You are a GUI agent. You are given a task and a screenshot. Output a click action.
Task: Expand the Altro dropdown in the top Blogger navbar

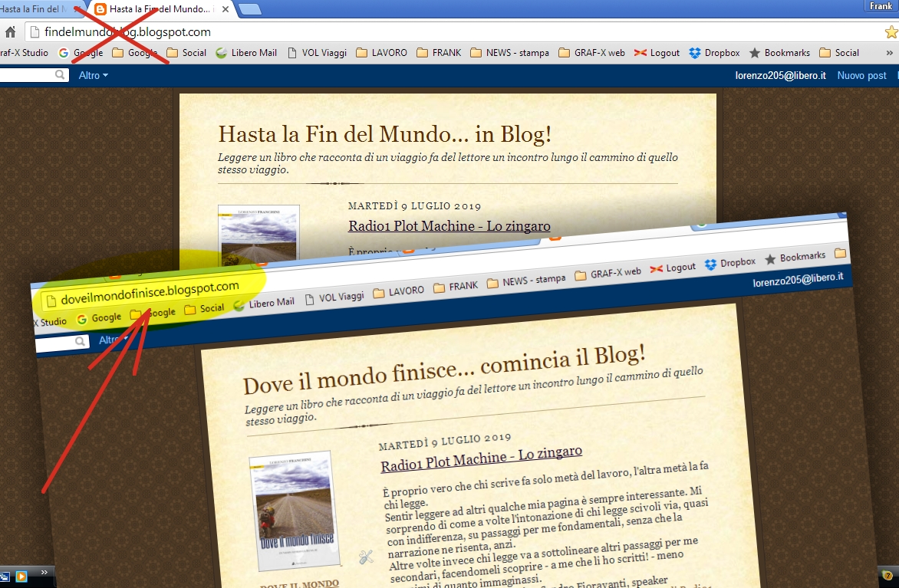click(94, 75)
